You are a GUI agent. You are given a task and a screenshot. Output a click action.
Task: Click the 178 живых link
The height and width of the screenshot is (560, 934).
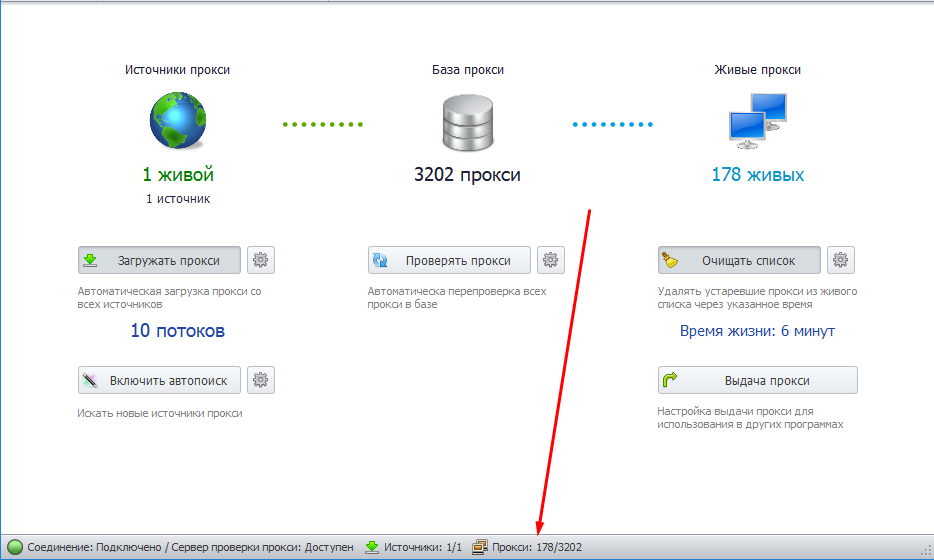click(758, 175)
